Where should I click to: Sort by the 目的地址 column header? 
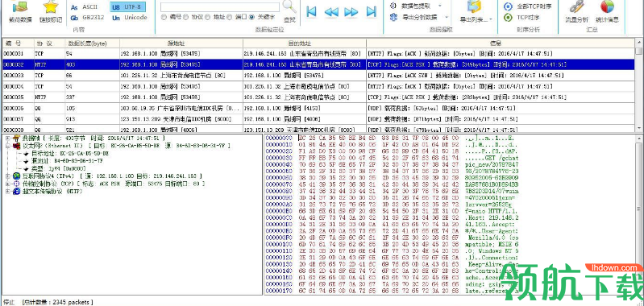305,43
